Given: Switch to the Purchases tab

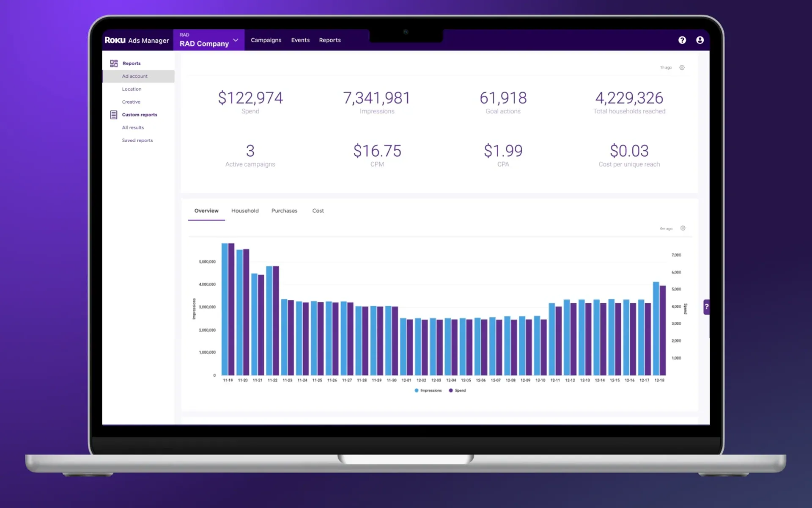Looking at the screenshot, I should tap(283, 211).
